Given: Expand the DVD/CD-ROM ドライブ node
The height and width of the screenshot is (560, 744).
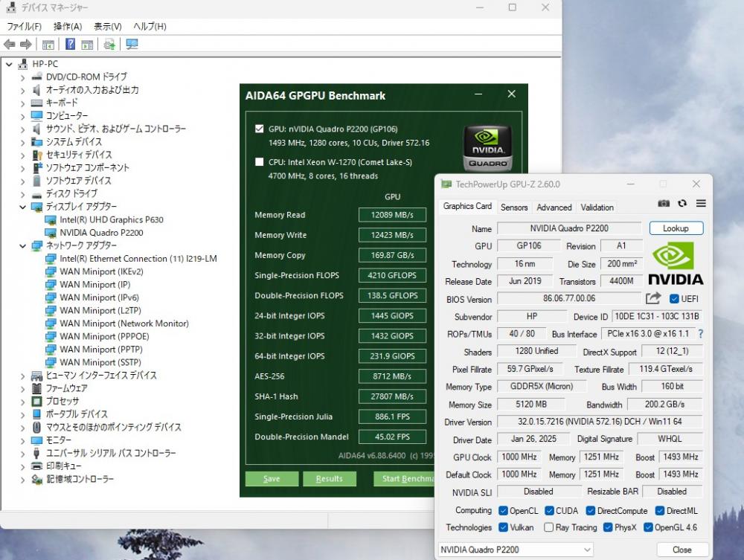Looking at the screenshot, I should click(22, 77).
